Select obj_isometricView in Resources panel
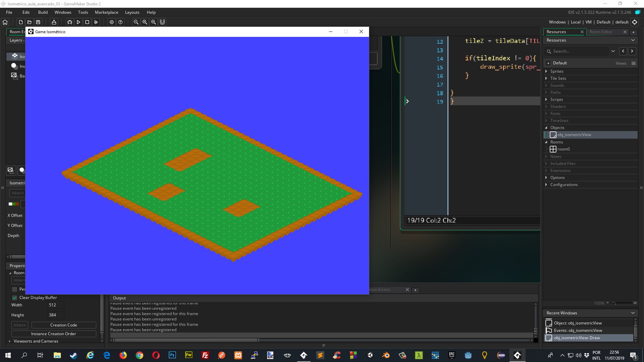 574,134
